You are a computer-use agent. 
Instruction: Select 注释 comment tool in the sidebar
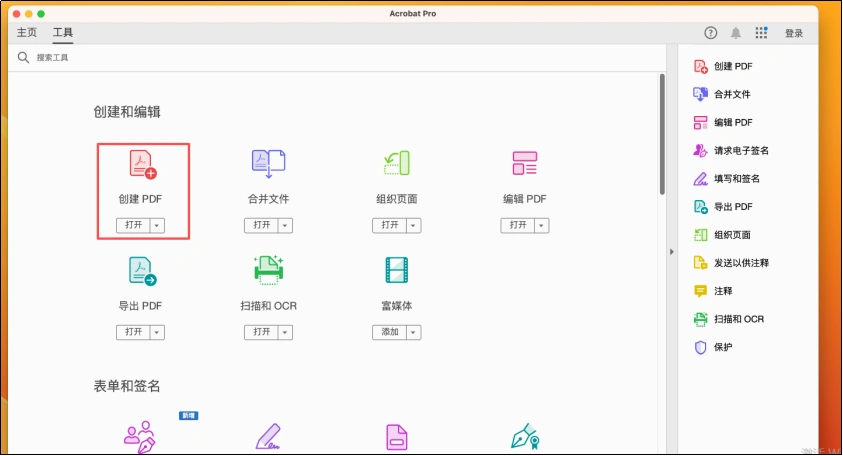pos(713,291)
